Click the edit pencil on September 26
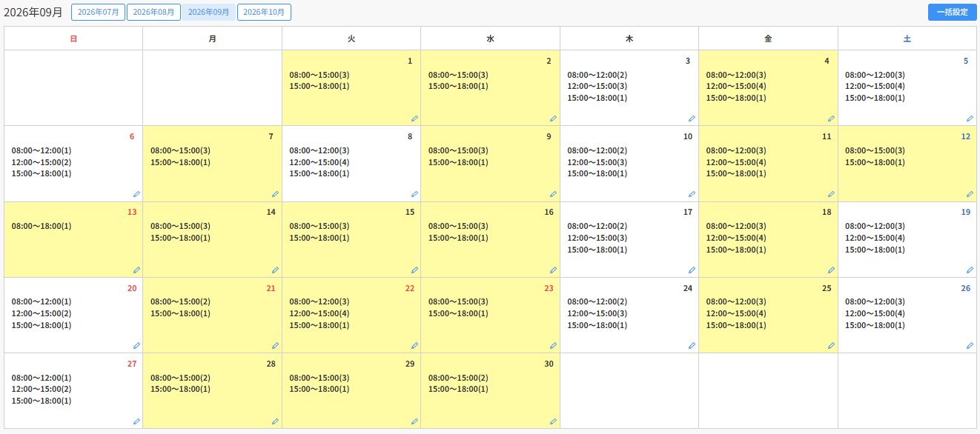The height and width of the screenshot is (434, 980). 970,346
